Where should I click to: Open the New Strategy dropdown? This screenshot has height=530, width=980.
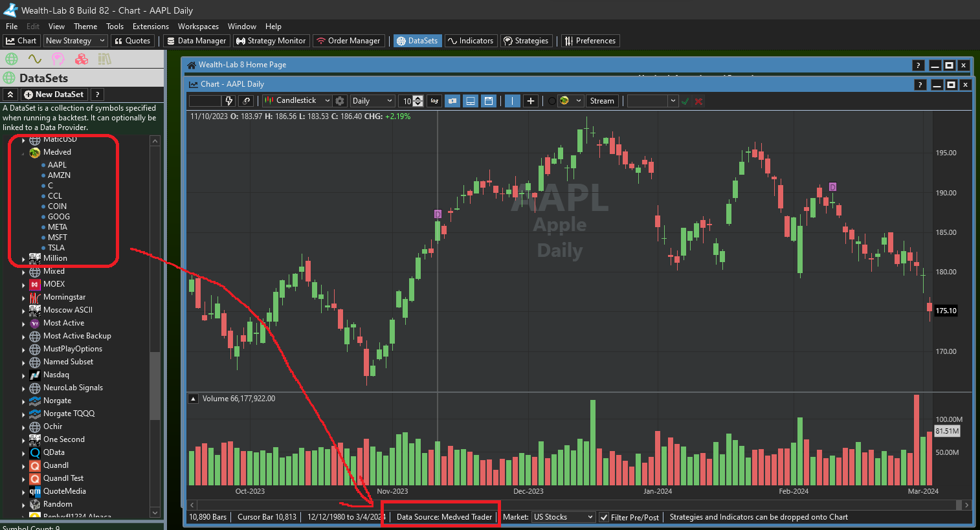(75, 41)
